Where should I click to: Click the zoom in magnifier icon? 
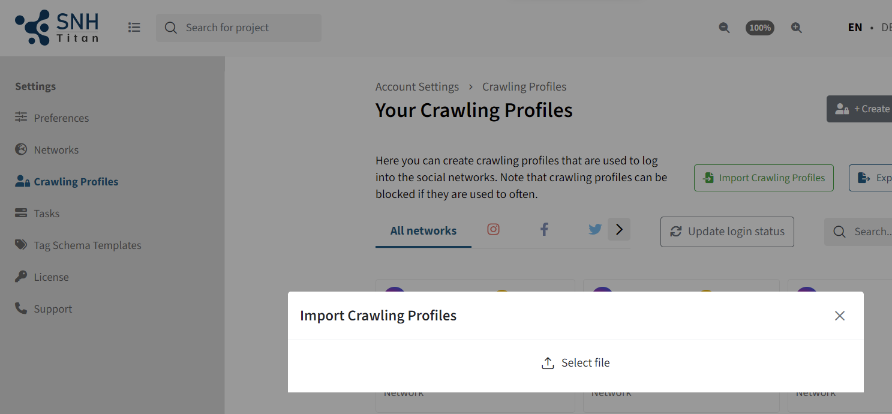[796, 27]
